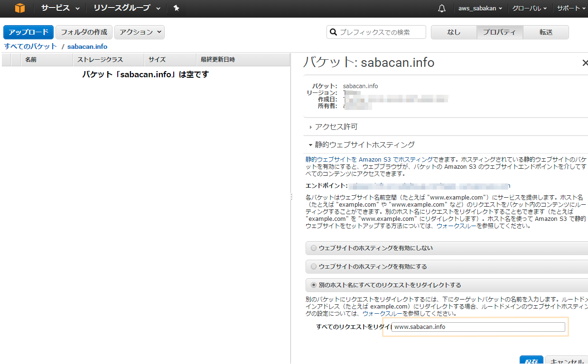The width and height of the screenshot is (588, 364).
Task: Switch to the 転送 tab
Action: [x=546, y=32]
